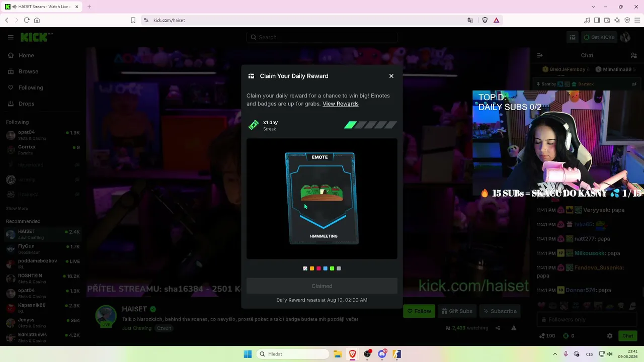Open poddamebozkov in Recommended list
The image size is (644, 362).
click(x=42, y=263)
